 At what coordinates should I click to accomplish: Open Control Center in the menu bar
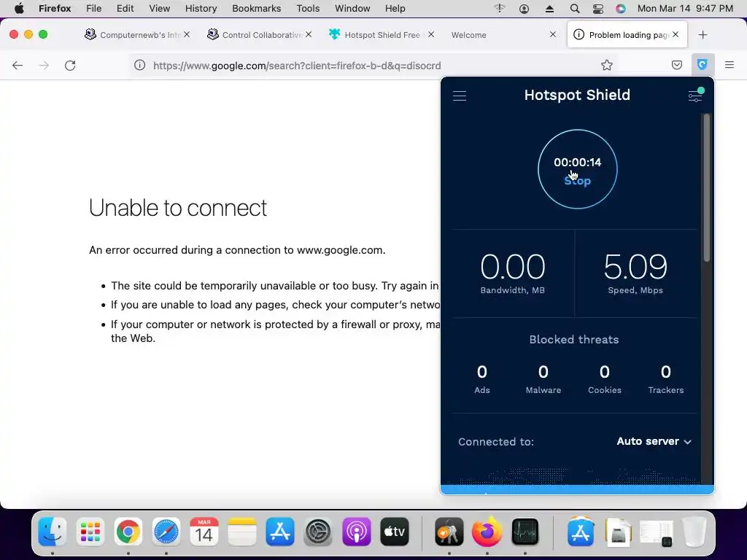point(597,9)
